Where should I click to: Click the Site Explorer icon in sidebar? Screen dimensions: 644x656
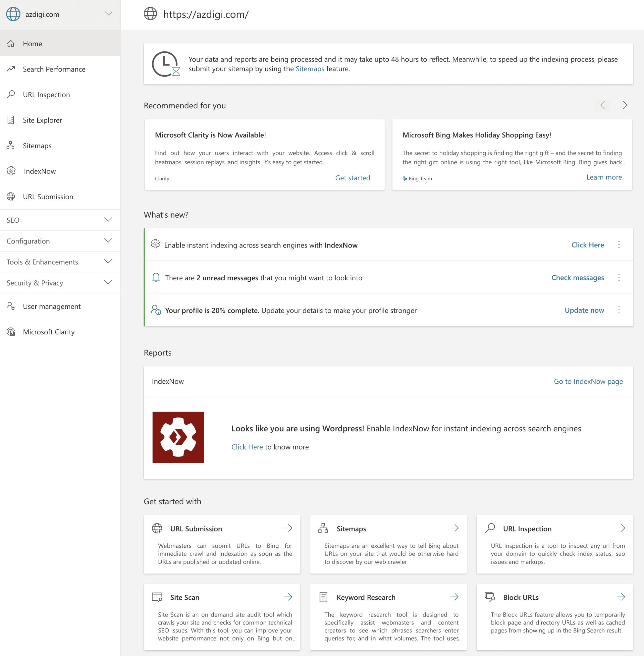pos(11,120)
